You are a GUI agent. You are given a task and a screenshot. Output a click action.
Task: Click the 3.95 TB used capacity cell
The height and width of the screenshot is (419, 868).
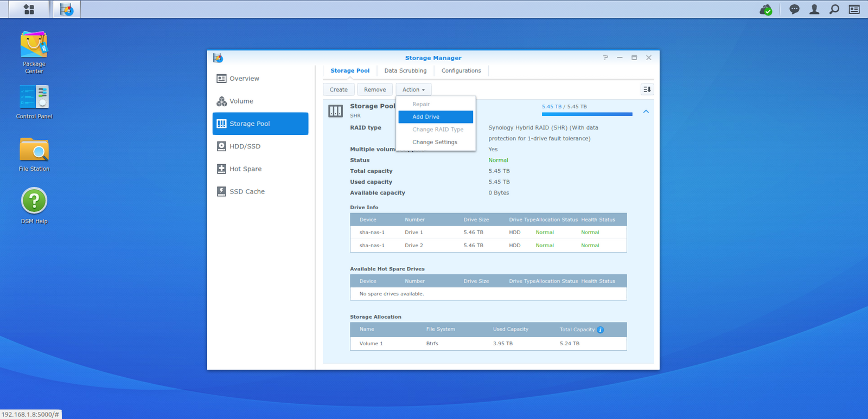pyautogui.click(x=502, y=344)
